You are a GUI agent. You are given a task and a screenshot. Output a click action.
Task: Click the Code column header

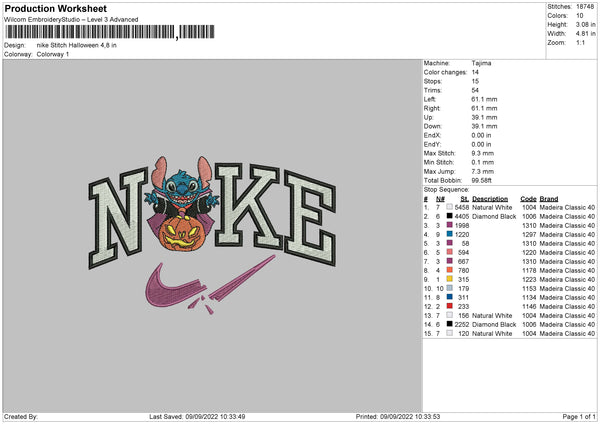(x=528, y=199)
